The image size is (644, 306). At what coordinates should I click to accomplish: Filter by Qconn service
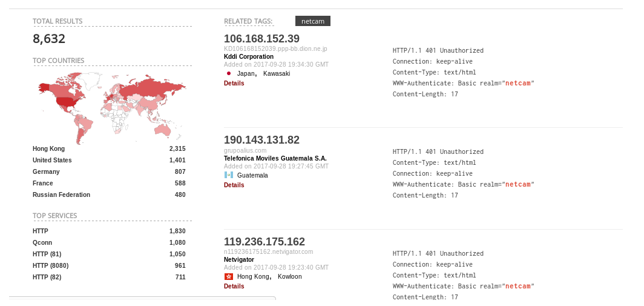[x=42, y=242]
